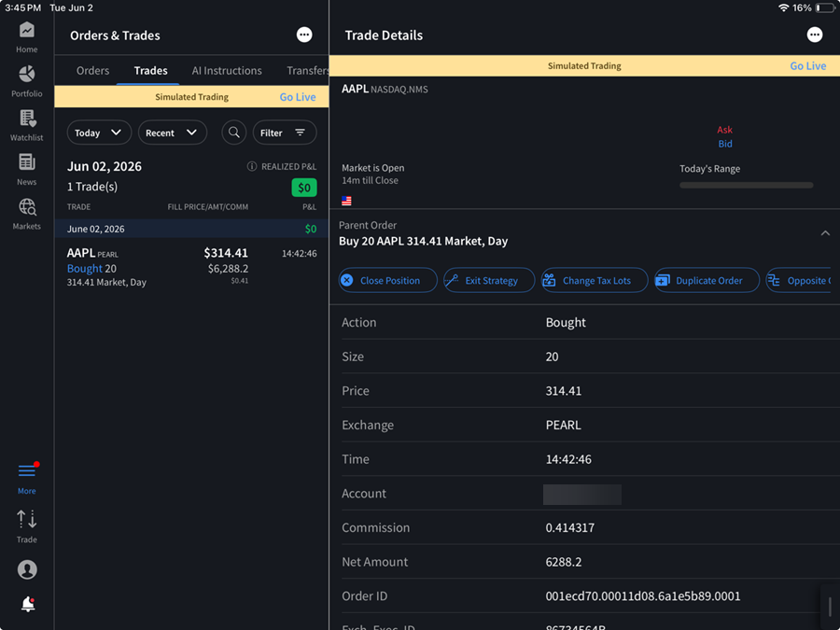Click the US flag icon
The width and height of the screenshot is (840, 630).
point(346,201)
